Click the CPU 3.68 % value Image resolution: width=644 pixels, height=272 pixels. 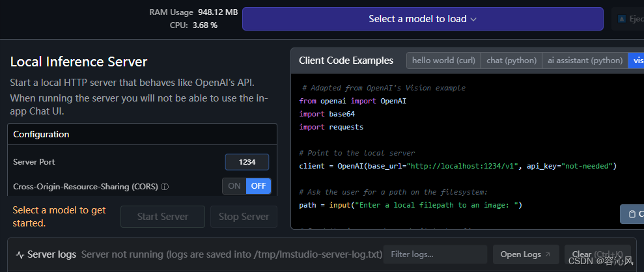205,25
